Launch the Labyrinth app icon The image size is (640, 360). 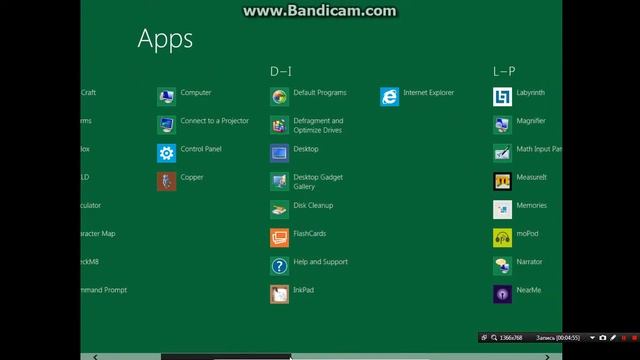[502, 97]
